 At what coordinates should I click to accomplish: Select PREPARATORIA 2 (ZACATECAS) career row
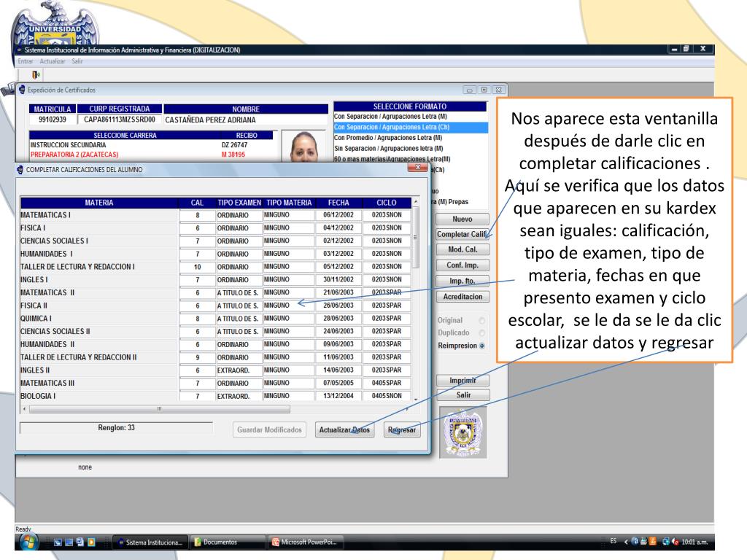click(73, 155)
